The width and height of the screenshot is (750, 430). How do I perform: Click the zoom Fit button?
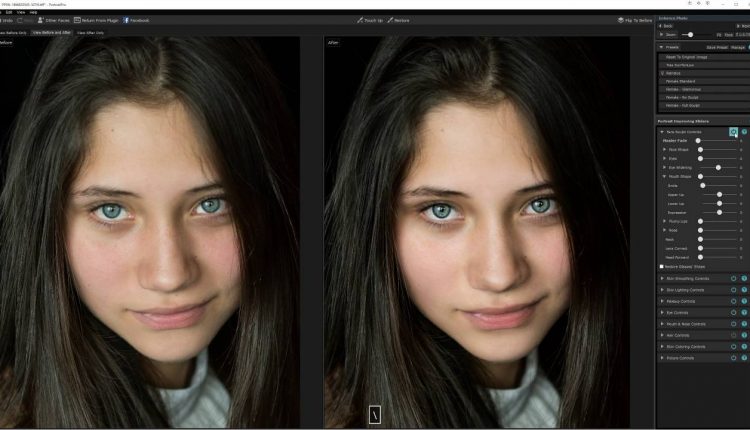(719, 35)
